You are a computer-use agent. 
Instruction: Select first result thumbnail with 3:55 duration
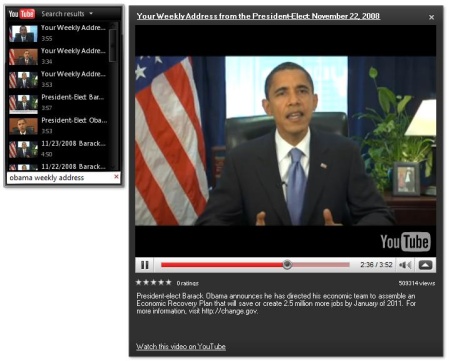23,34
